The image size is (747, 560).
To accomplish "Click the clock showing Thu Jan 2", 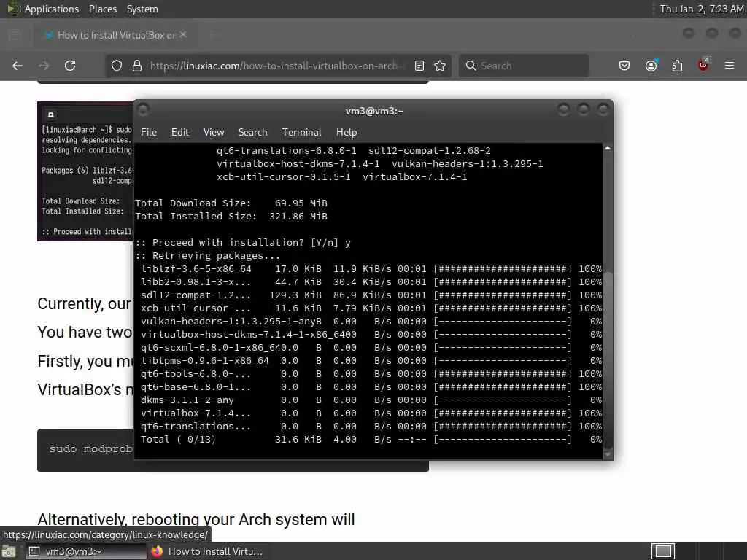I will 701,9.
